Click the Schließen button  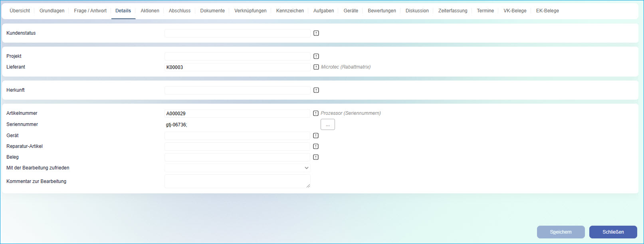[613, 232]
